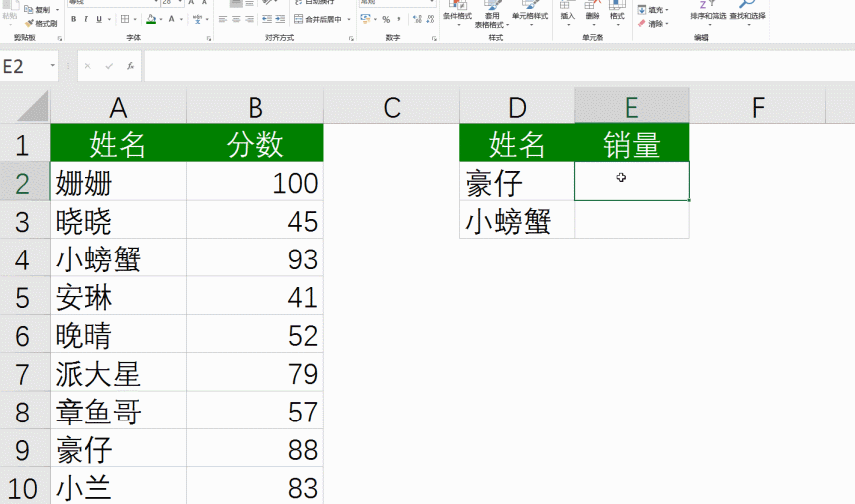Viewport: 855px width, 504px height.
Task: Toggle italic formatting (I) in the ribbon
Action: pos(86,19)
